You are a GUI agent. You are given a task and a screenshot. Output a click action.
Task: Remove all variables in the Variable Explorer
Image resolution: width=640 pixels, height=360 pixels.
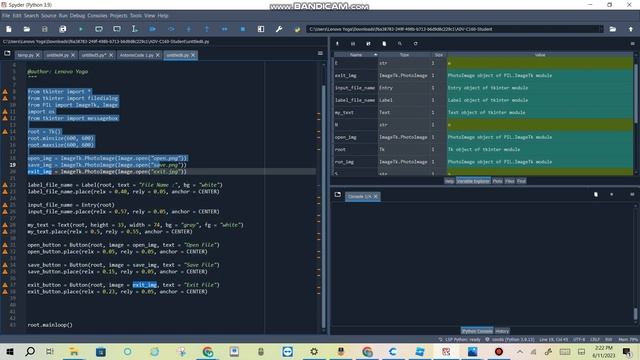(x=384, y=44)
